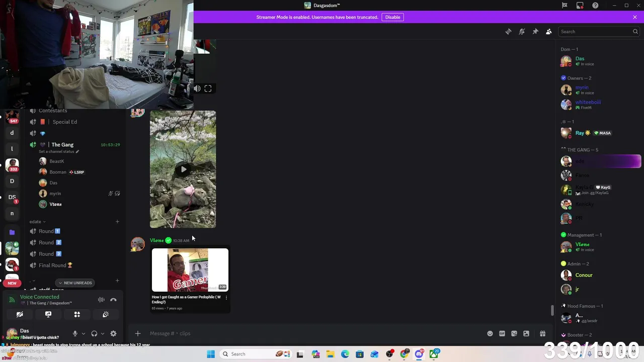Image resolution: width=644 pixels, height=362 pixels.
Task: Open the checkpoint flag icon in the title bar
Action: click(565, 6)
